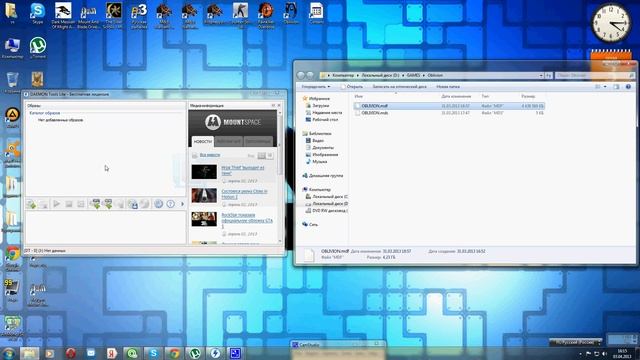Open the 'Все новости' link
This screenshot has height=360, width=640.
tap(210, 155)
